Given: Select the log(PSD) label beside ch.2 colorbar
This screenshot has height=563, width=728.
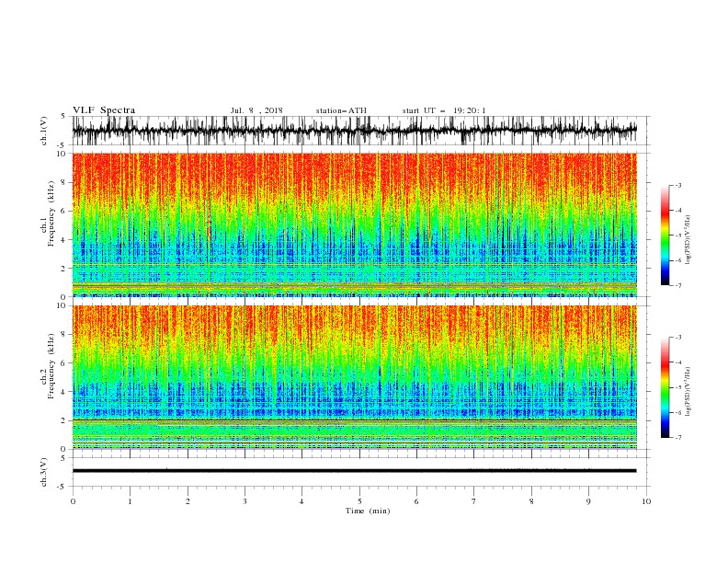Looking at the screenshot, I should coord(688,392).
